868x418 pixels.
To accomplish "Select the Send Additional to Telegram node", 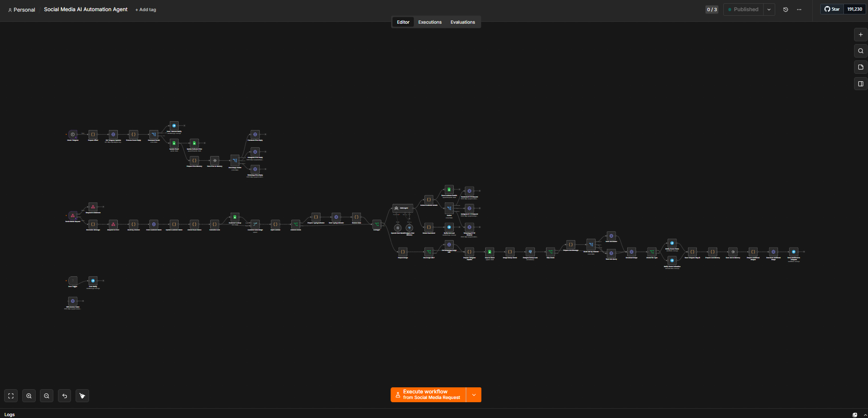I will click(794, 252).
